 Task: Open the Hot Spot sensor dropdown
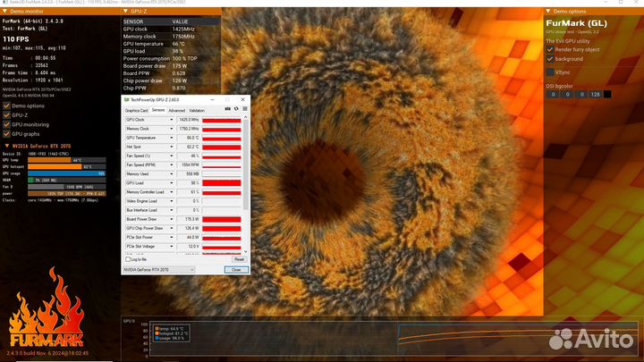(171, 147)
